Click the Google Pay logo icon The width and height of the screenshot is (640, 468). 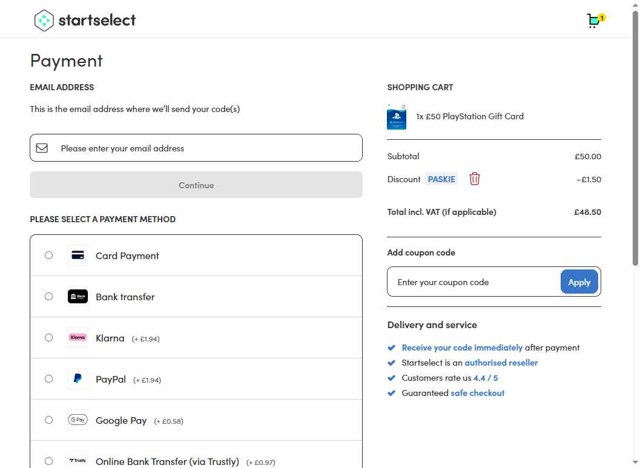78,420
